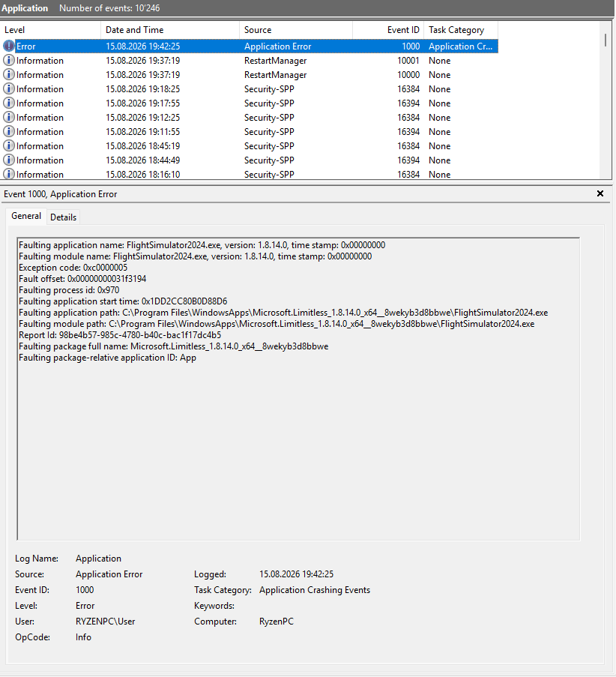Sort by Task Category column header

click(461, 30)
